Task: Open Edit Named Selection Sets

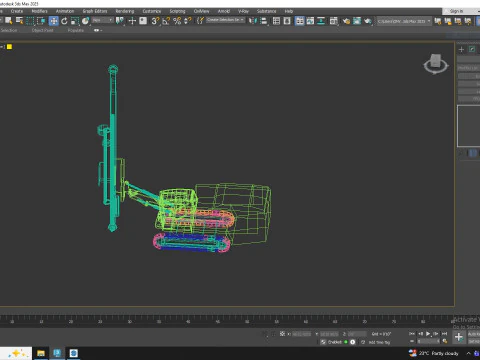Action: (200, 21)
